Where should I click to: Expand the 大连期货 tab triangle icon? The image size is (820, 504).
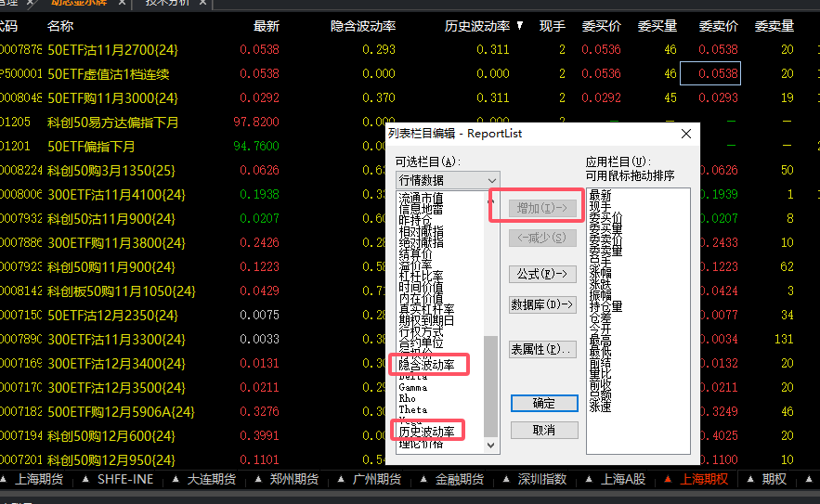(x=176, y=478)
